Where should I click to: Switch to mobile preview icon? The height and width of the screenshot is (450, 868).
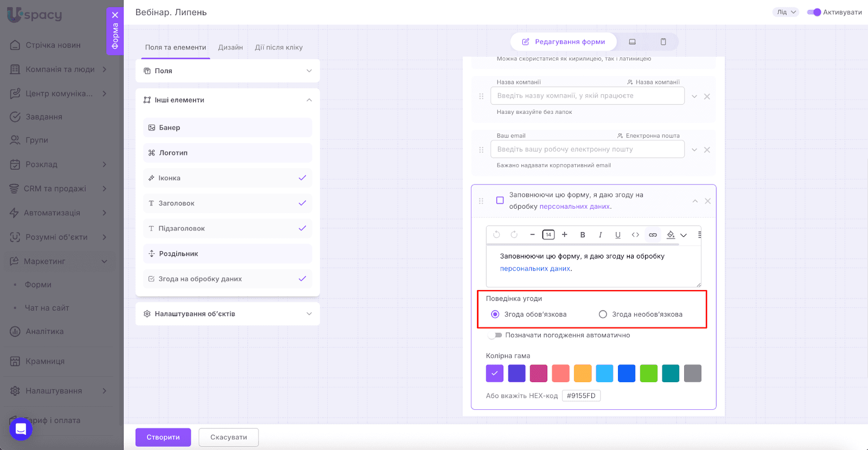coord(663,42)
